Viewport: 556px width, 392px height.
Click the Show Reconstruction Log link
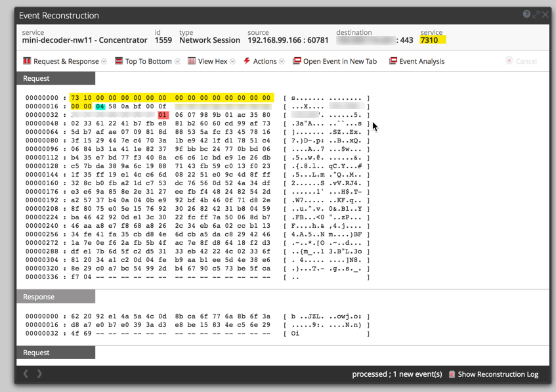point(498,374)
